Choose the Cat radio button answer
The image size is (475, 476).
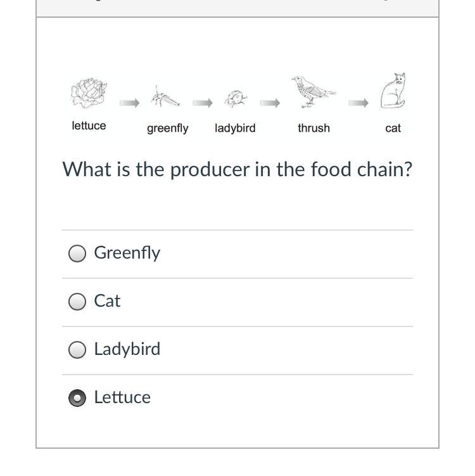[77, 302]
